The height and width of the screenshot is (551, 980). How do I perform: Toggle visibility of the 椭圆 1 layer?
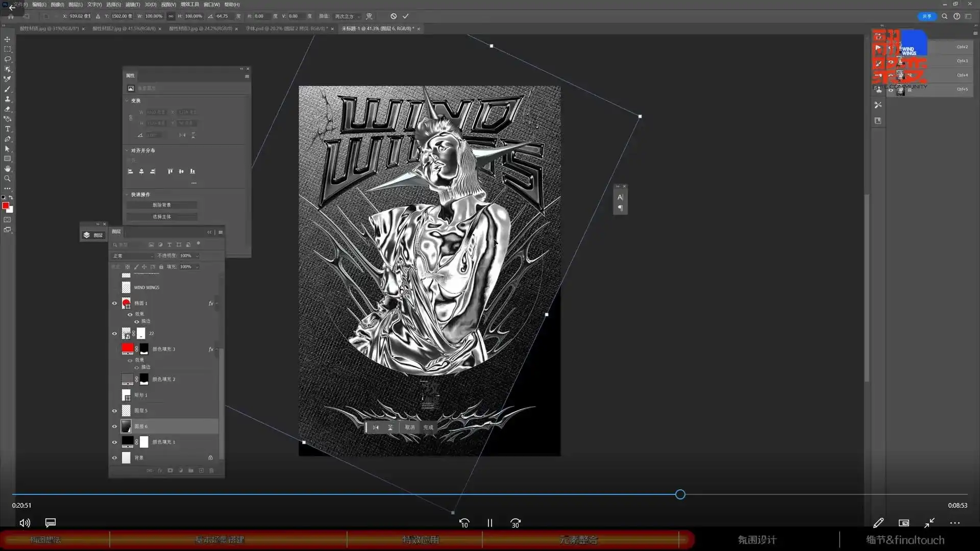point(114,304)
